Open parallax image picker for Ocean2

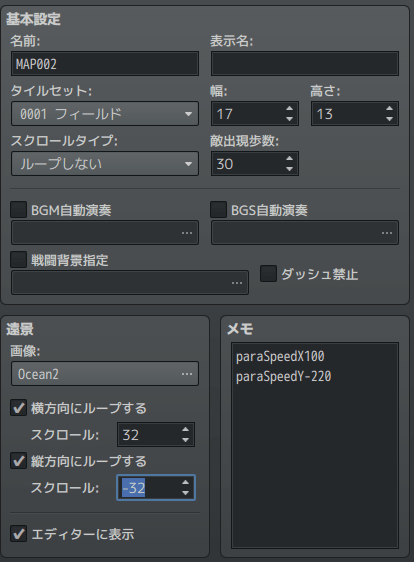point(187,374)
